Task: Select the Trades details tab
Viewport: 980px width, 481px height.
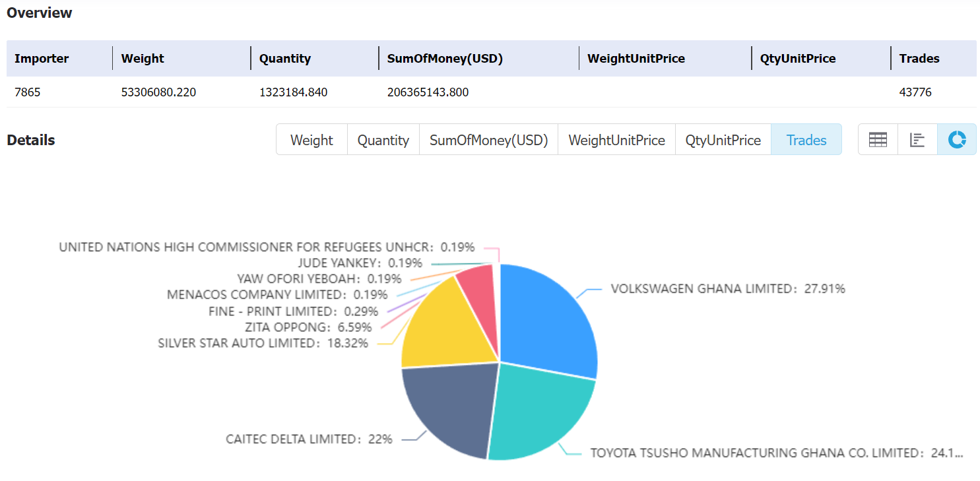Action: 806,140
